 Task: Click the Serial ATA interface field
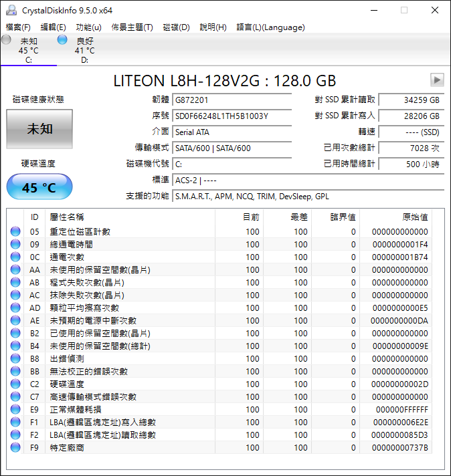coord(232,132)
